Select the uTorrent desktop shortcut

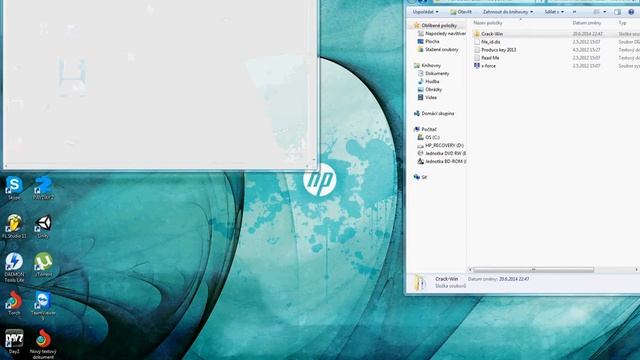point(43,265)
